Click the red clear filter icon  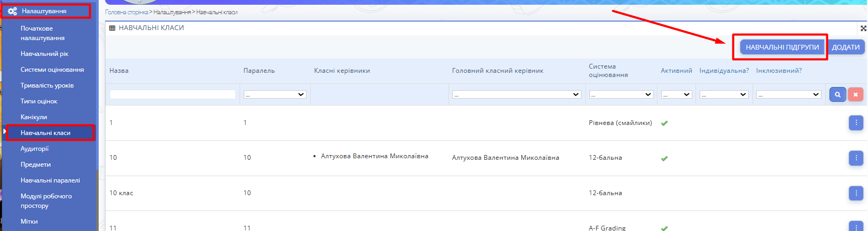click(x=855, y=94)
